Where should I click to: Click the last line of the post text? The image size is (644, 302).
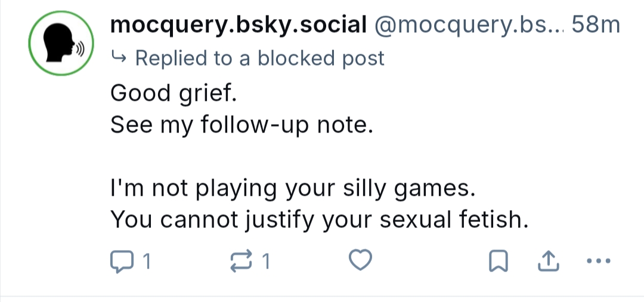[320, 221]
